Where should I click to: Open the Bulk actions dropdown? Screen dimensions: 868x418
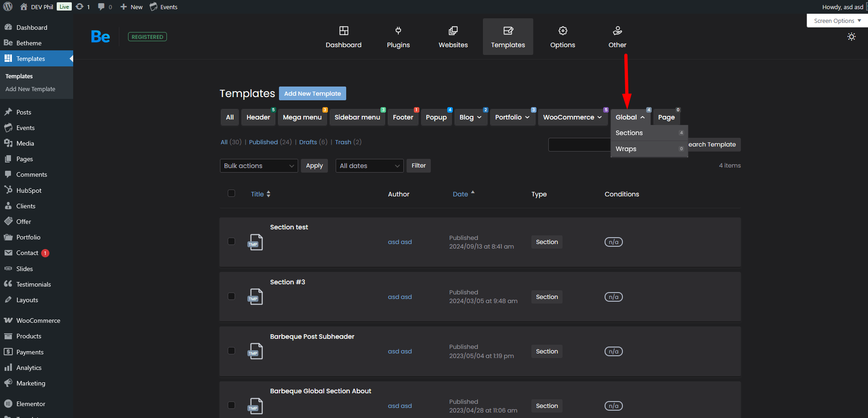point(259,166)
